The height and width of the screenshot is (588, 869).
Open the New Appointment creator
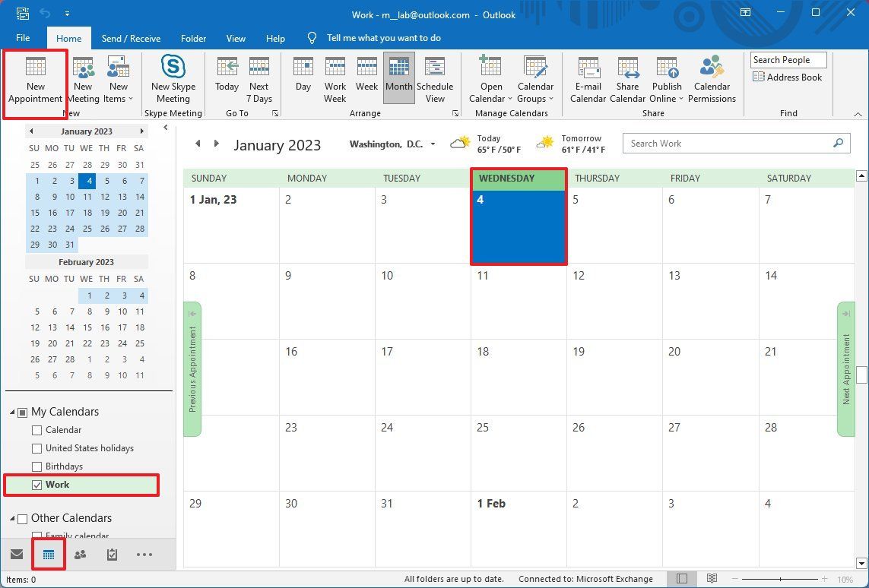[x=35, y=78]
